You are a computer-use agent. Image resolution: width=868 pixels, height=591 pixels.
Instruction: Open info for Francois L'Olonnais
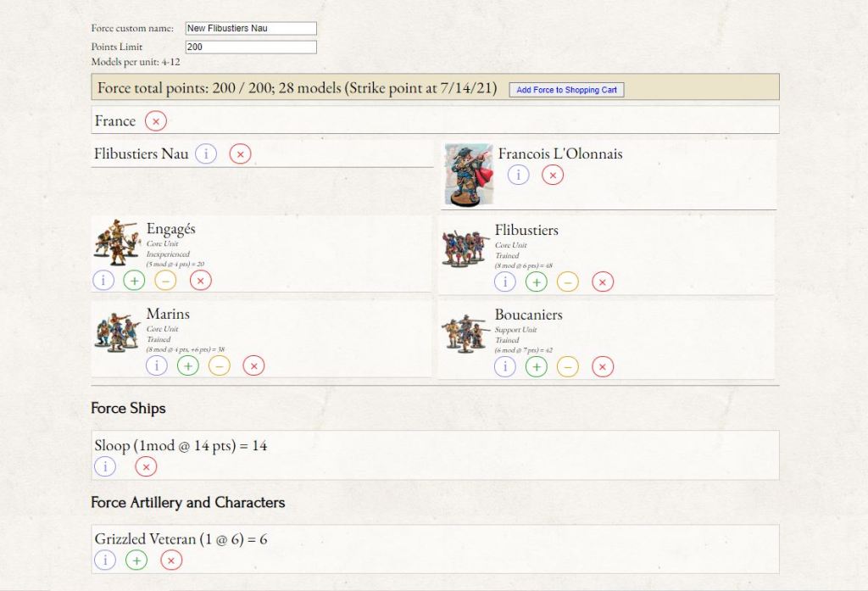(x=518, y=175)
